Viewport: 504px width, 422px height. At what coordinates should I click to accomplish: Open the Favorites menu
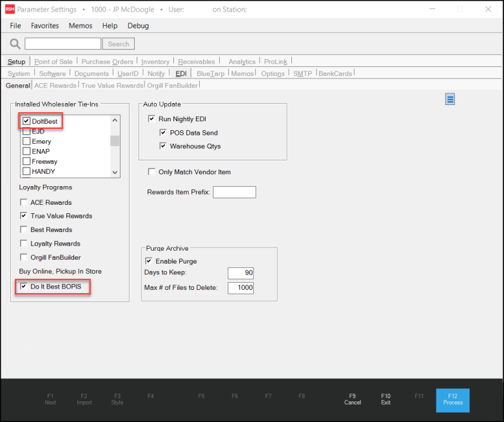pos(44,26)
